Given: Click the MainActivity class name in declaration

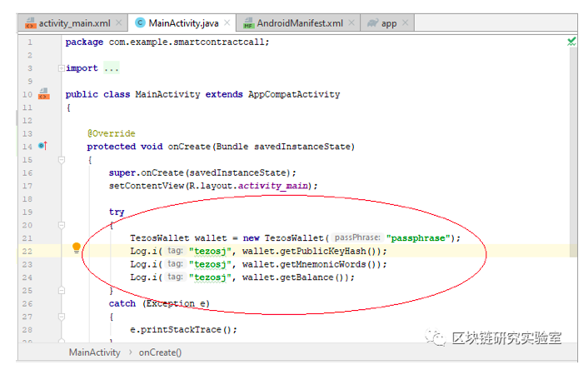Looking at the screenshot, I should pos(167,94).
